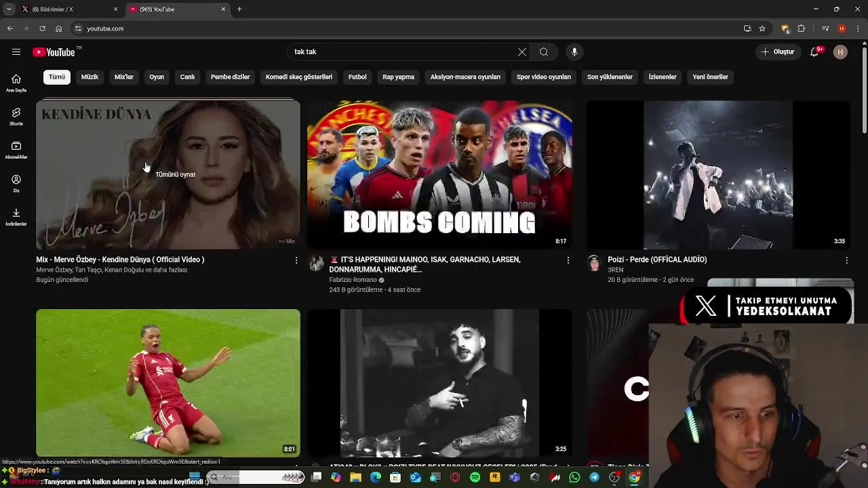Open the YouTube hamburger guide menu
The height and width of the screenshot is (488, 868).
[x=16, y=52]
